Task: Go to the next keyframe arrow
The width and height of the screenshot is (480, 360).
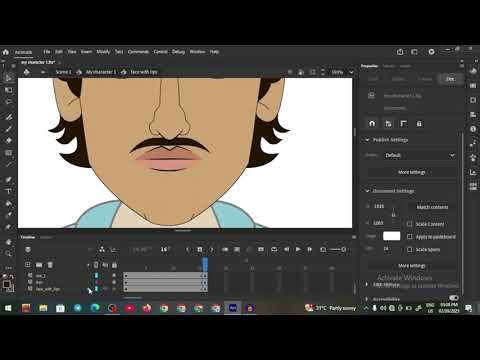Action: [x=211, y=249]
